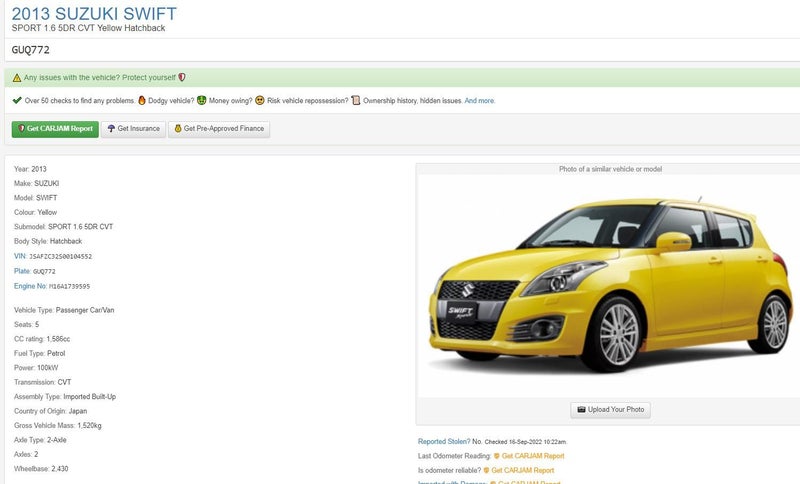The image size is (800, 484).
Task: Click the Engine No label link
Action: click(30, 286)
